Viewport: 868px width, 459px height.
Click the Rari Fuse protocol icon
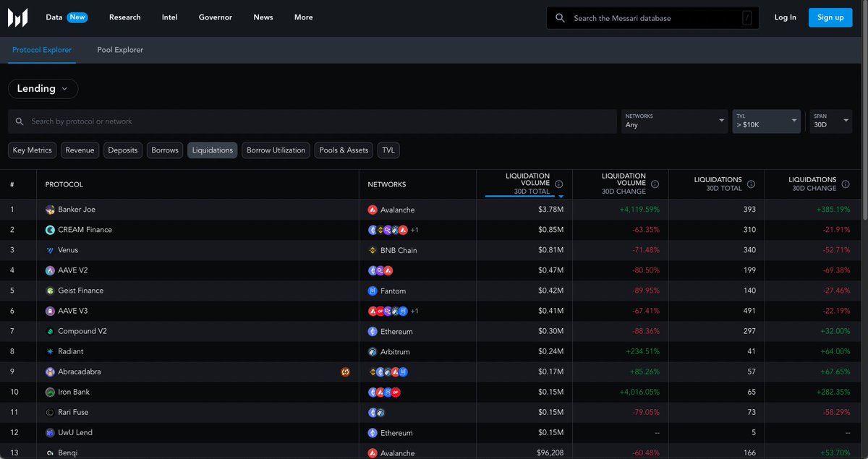pos(50,412)
